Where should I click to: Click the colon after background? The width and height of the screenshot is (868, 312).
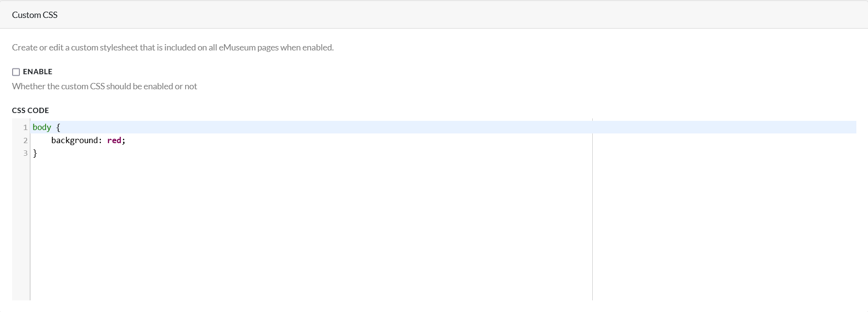[100, 140]
